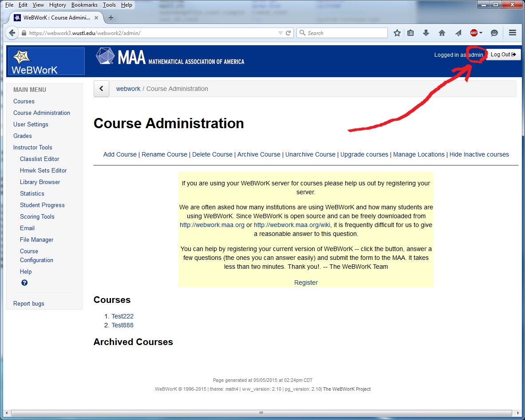Click the blue question mark help icon

pos(24,283)
